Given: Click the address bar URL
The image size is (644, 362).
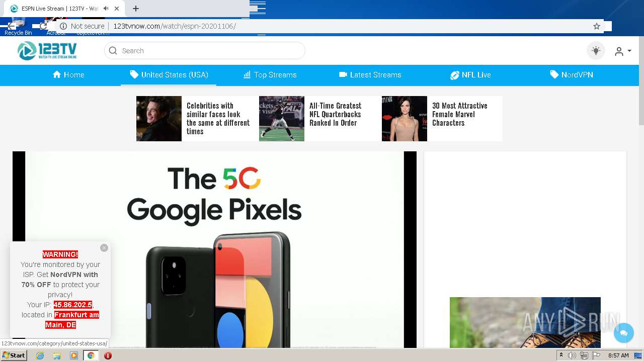Looking at the screenshot, I should [x=175, y=26].
